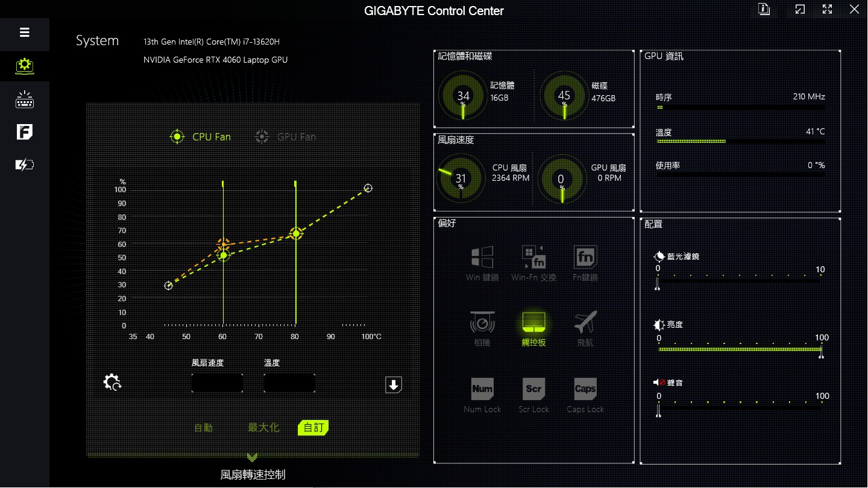
Task: Click the 磁碟 45% gauge
Action: [x=564, y=96]
